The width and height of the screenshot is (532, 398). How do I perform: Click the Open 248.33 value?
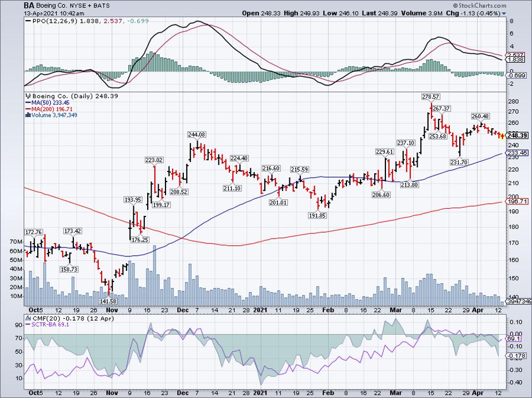[x=261, y=13]
